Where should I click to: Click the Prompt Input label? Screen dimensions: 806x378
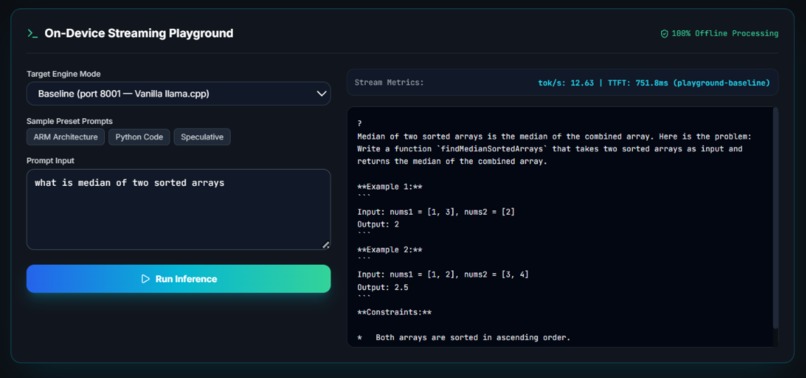pos(50,160)
